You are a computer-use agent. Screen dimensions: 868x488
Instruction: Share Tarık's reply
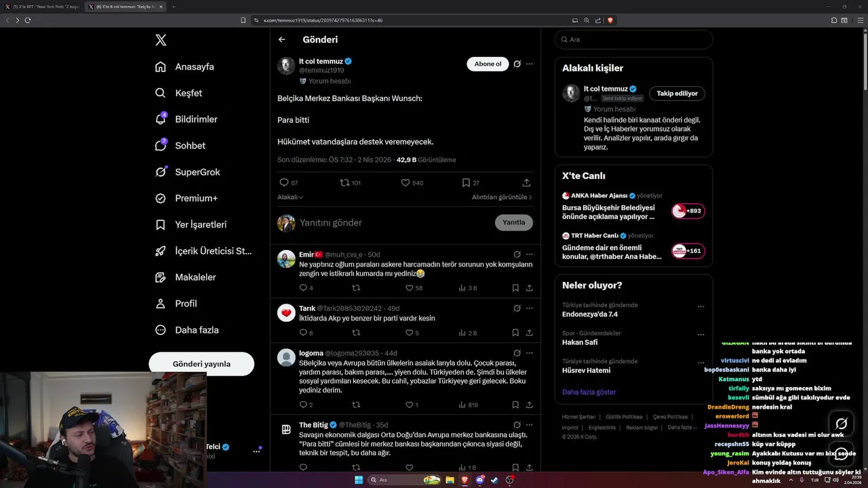[529, 333]
